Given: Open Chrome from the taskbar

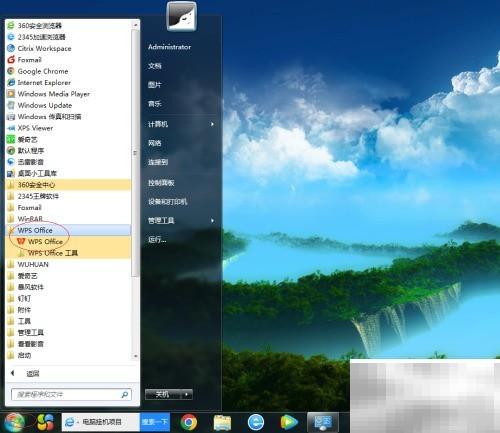Looking at the screenshot, I should tap(189, 422).
